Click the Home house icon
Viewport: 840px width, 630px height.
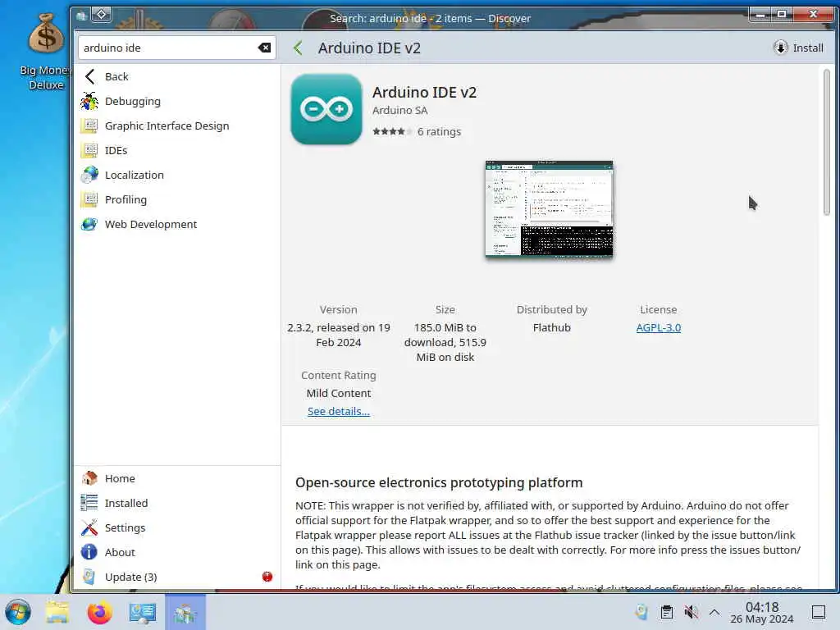pyautogui.click(x=89, y=478)
